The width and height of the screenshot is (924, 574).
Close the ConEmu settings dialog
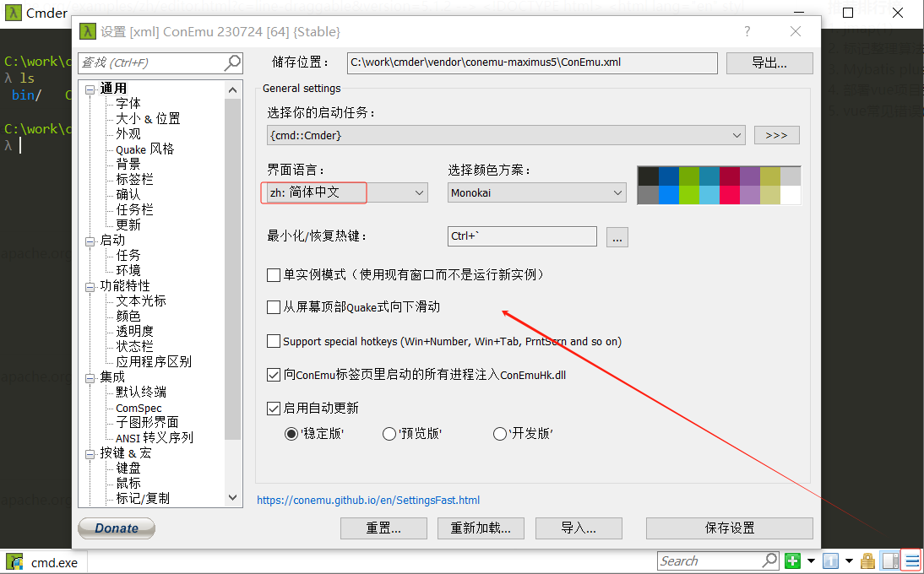tap(796, 31)
